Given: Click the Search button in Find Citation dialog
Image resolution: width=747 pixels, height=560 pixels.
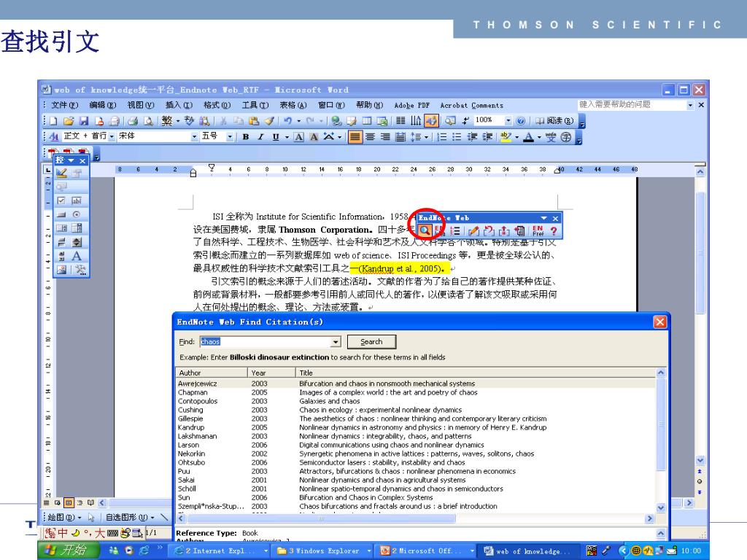Looking at the screenshot, I should pyautogui.click(x=371, y=342).
